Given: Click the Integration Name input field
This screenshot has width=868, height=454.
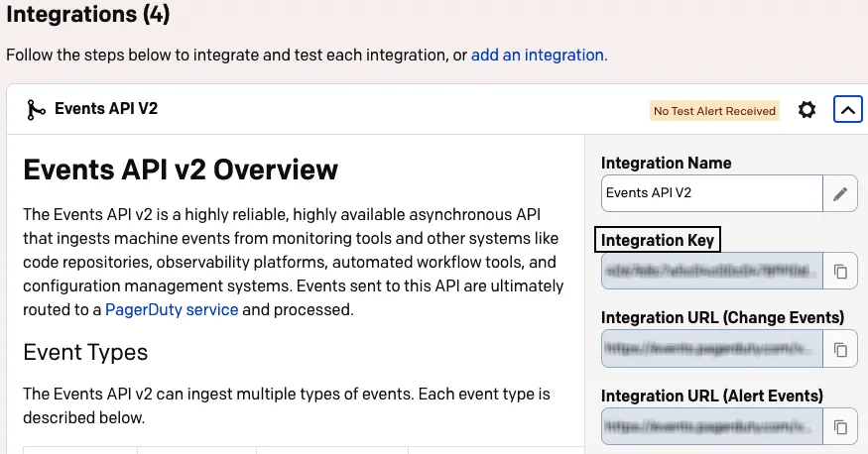Looking at the screenshot, I should 712,193.
